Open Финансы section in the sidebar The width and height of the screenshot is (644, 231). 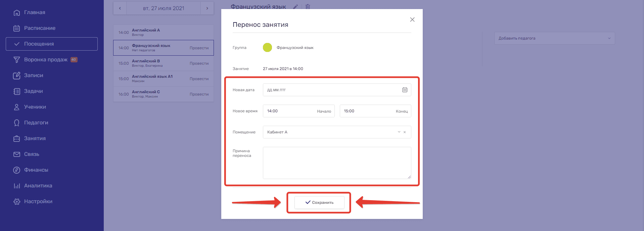coord(36,170)
